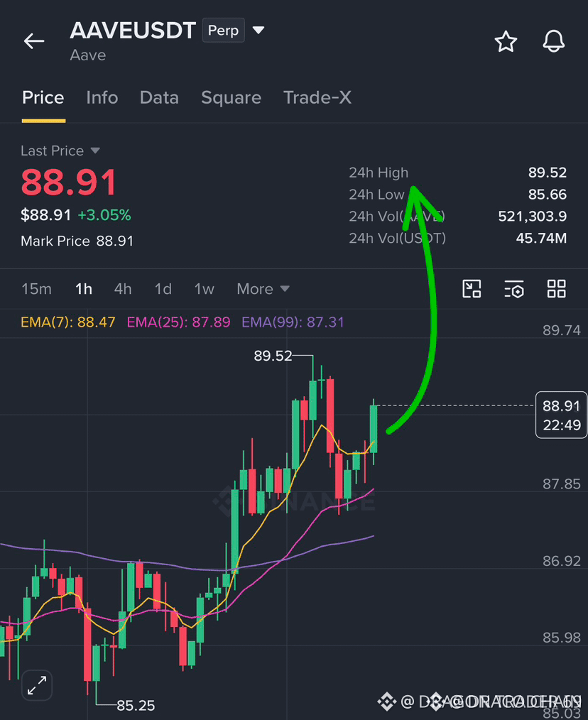Tap the Aave subtitle under the pair name
Image resolution: width=588 pixels, height=720 pixels.
coord(88,55)
